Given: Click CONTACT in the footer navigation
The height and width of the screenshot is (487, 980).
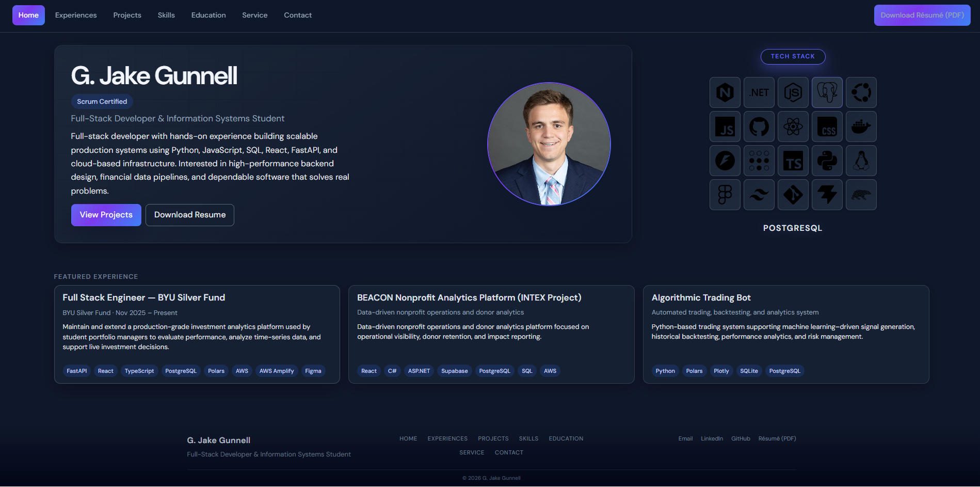Looking at the screenshot, I should (x=509, y=452).
